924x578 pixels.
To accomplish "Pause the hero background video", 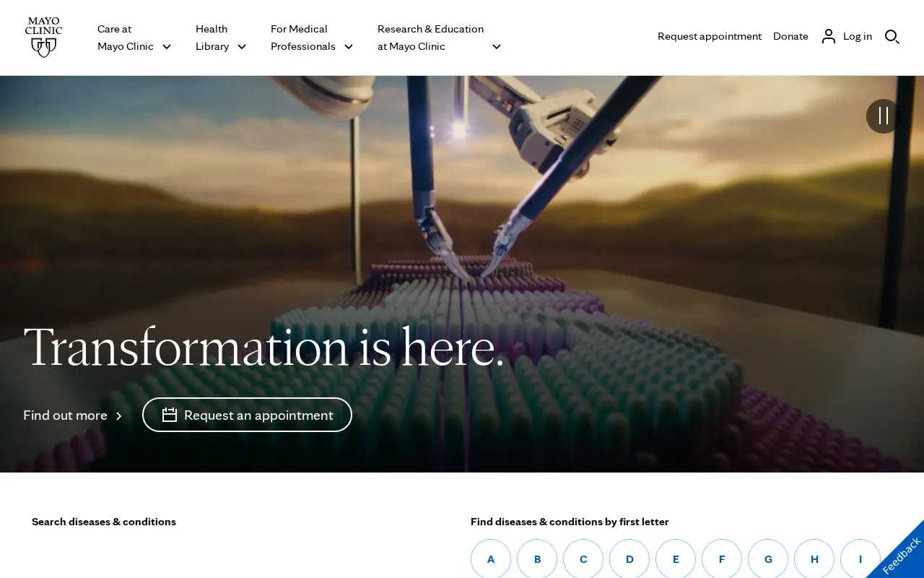I will point(883,116).
